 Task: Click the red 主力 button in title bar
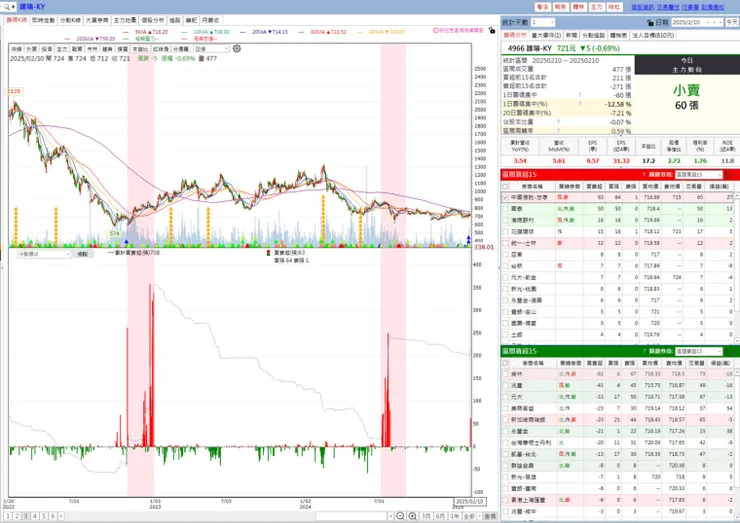[x=597, y=7]
